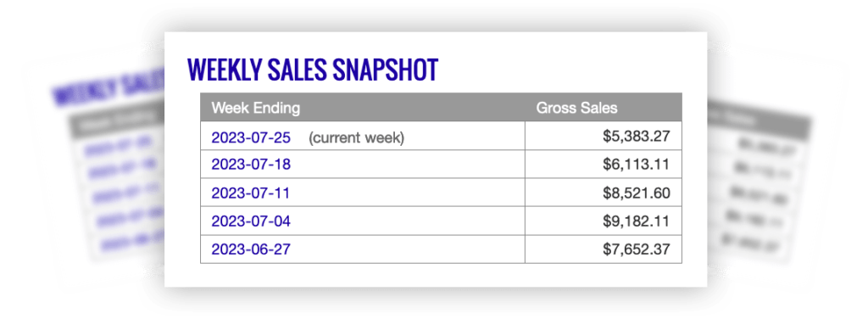Click the $5,383.27 gross sales amount

pos(636,137)
